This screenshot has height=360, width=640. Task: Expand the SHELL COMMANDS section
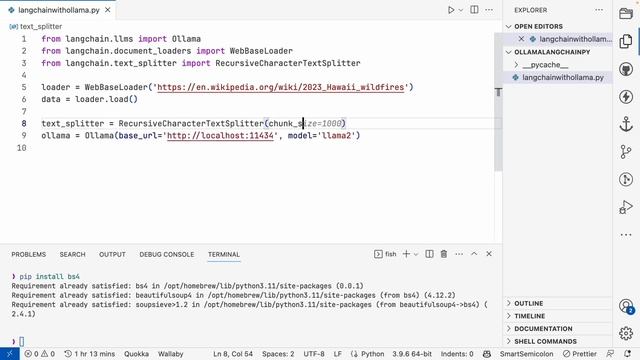pos(545,341)
